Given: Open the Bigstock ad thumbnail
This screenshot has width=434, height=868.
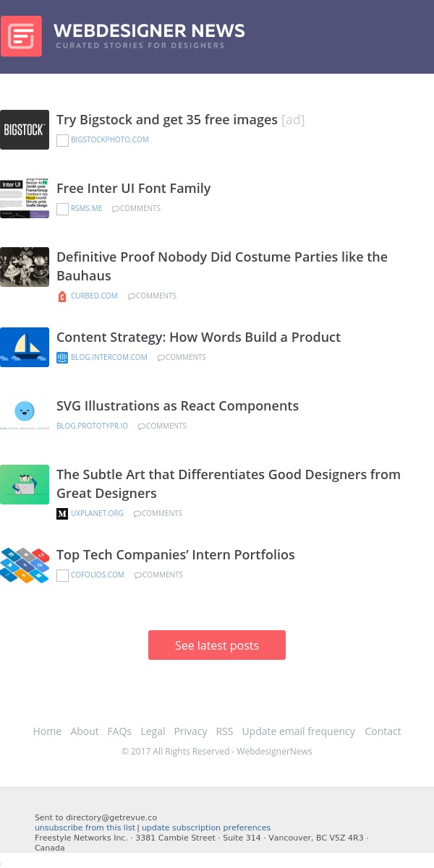Looking at the screenshot, I should [25, 130].
